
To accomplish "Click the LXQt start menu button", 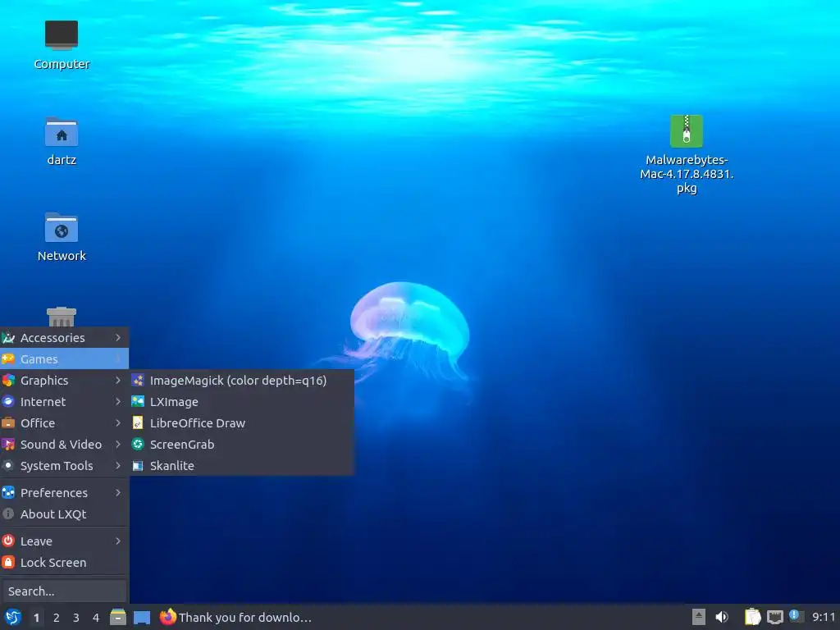I will point(13,618).
